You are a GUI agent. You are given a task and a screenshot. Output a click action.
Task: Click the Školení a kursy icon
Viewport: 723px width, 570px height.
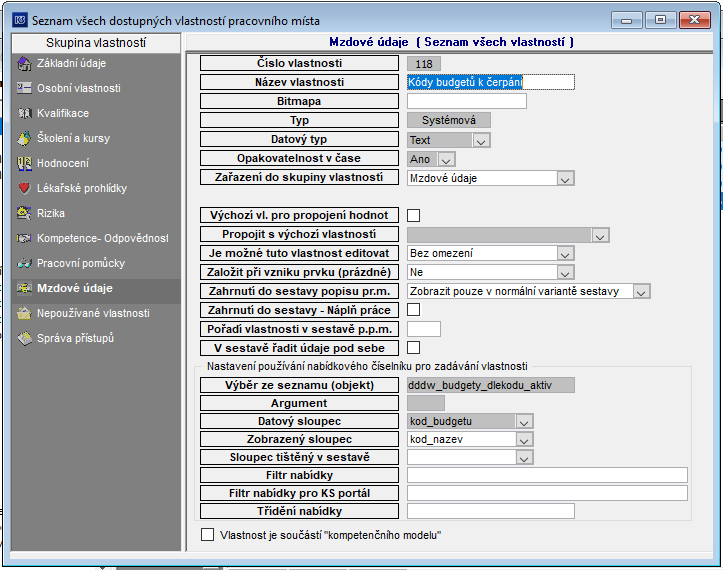tap(24, 138)
